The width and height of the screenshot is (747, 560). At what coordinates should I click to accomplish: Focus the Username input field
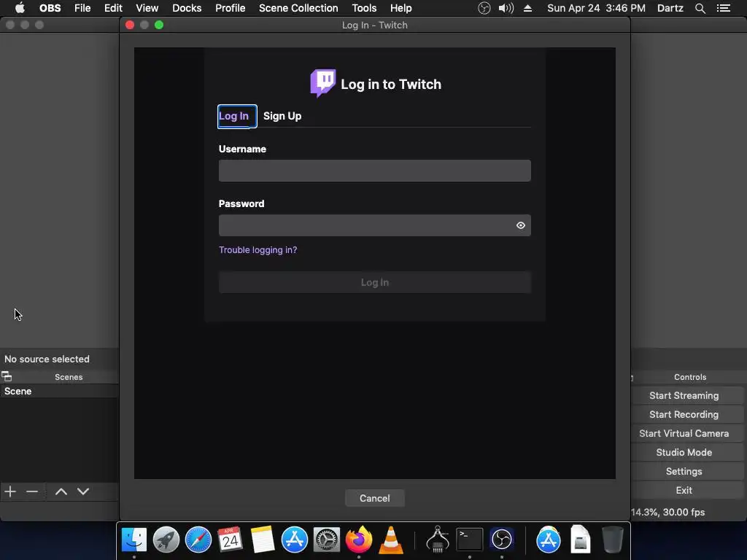click(374, 171)
